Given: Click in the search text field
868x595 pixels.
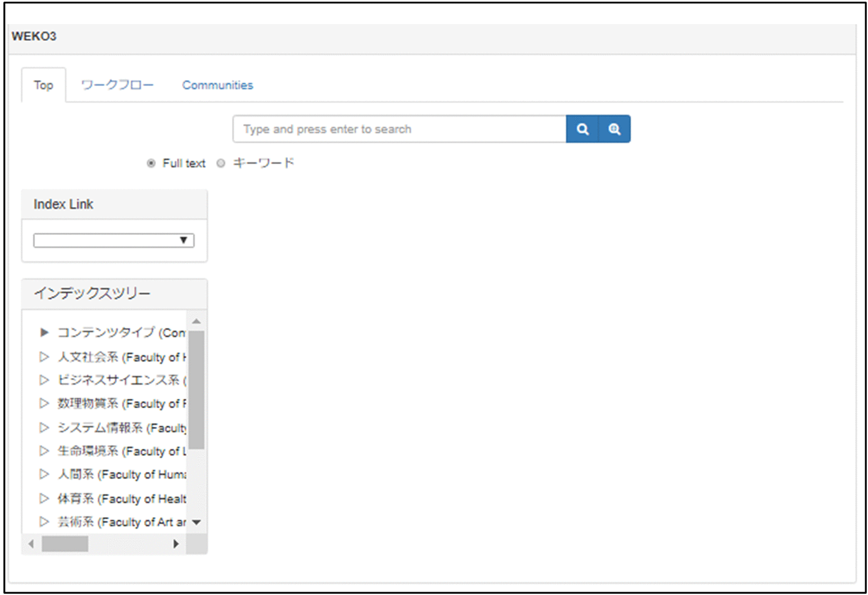Looking at the screenshot, I should point(399,130).
